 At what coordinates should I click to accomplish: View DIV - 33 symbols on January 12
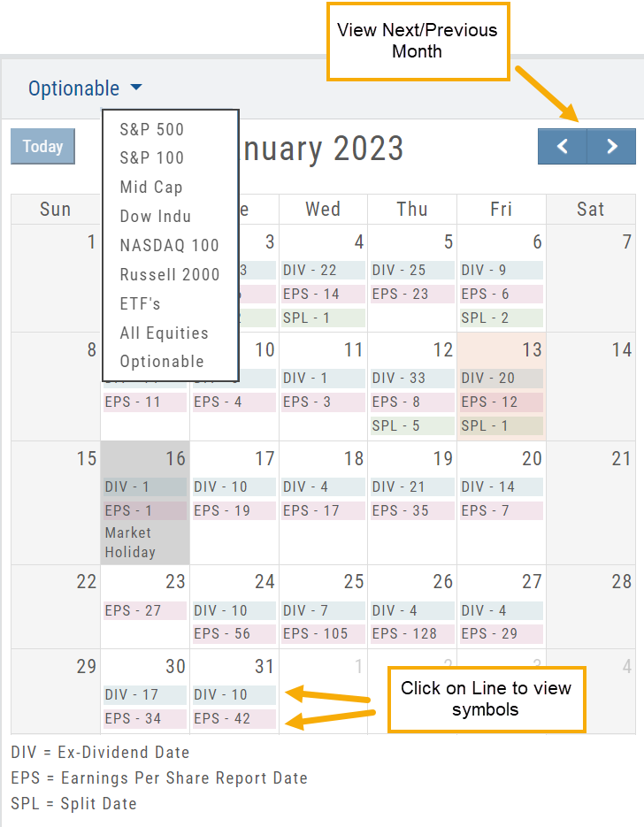[412, 378]
